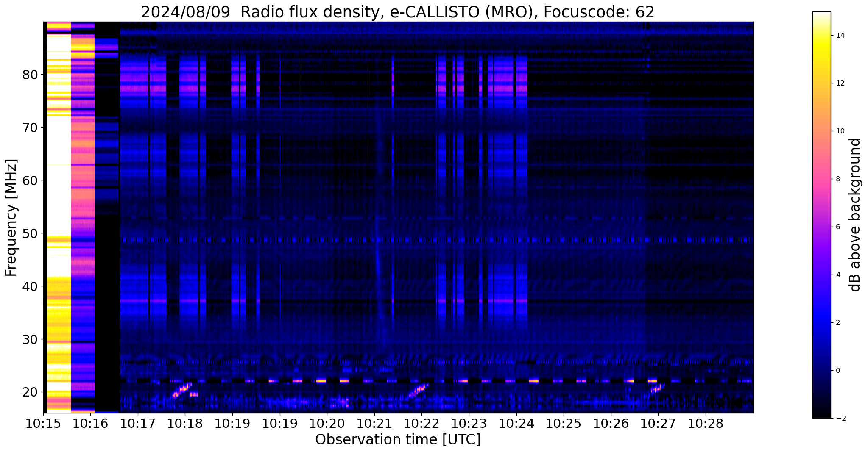The width and height of the screenshot is (868, 452).
Task: Click the 60 MHz frequency tick label
Action: click(x=30, y=180)
